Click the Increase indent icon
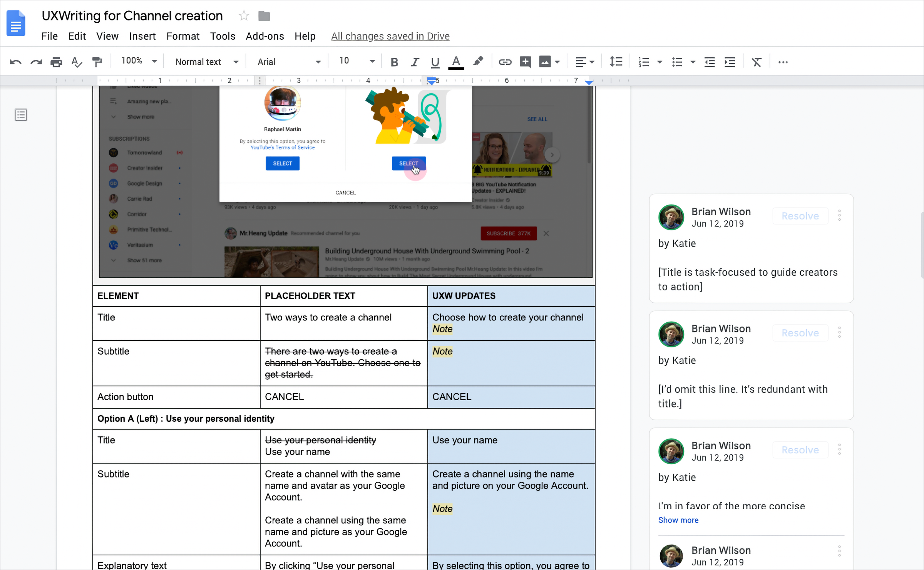 coord(730,62)
